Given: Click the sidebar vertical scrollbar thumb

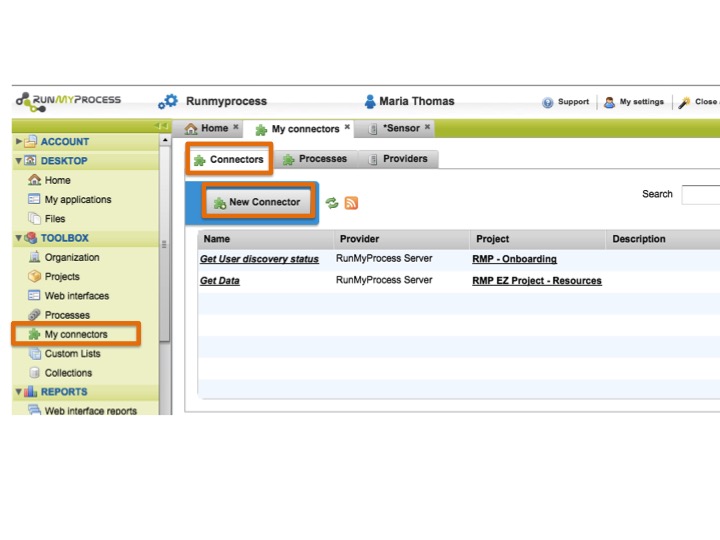Looking at the screenshot, I should tap(165, 244).
